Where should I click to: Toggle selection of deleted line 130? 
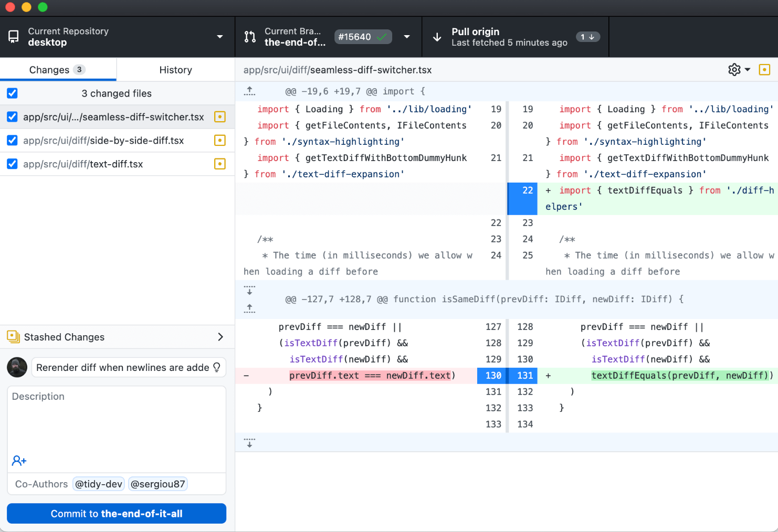[492, 376]
